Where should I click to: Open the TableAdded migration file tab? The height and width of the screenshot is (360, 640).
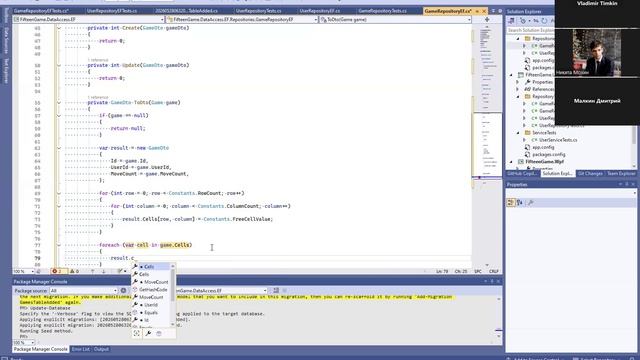click(186, 11)
